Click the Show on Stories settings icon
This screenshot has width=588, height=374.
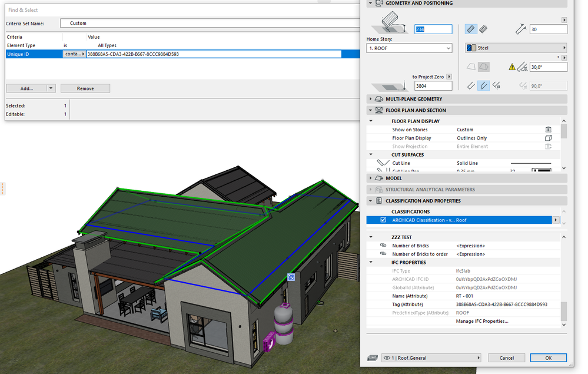[548, 130]
